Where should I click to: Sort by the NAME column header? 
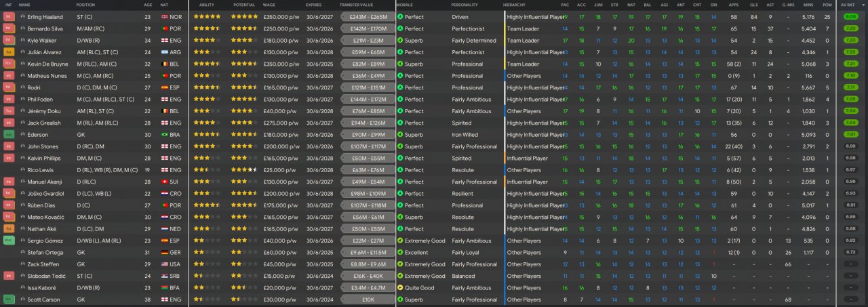pyautogui.click(x=24, y=5)
